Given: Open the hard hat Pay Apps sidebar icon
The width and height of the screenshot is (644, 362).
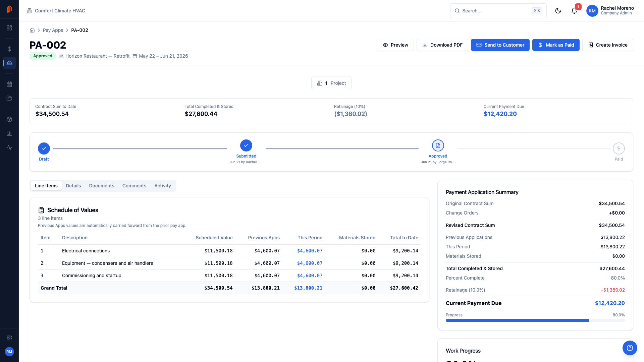Looking at the screenshot, I should pyautogui.click(x=9, y=63).
